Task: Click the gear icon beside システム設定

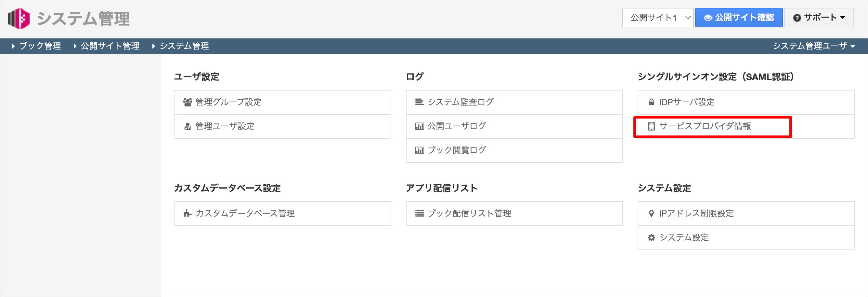Action: 651,238
